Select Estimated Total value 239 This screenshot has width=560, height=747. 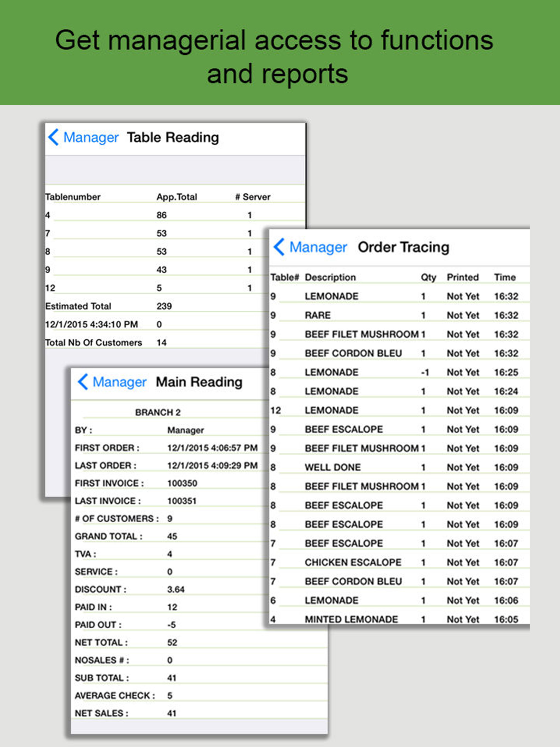[x=164, y=306]
